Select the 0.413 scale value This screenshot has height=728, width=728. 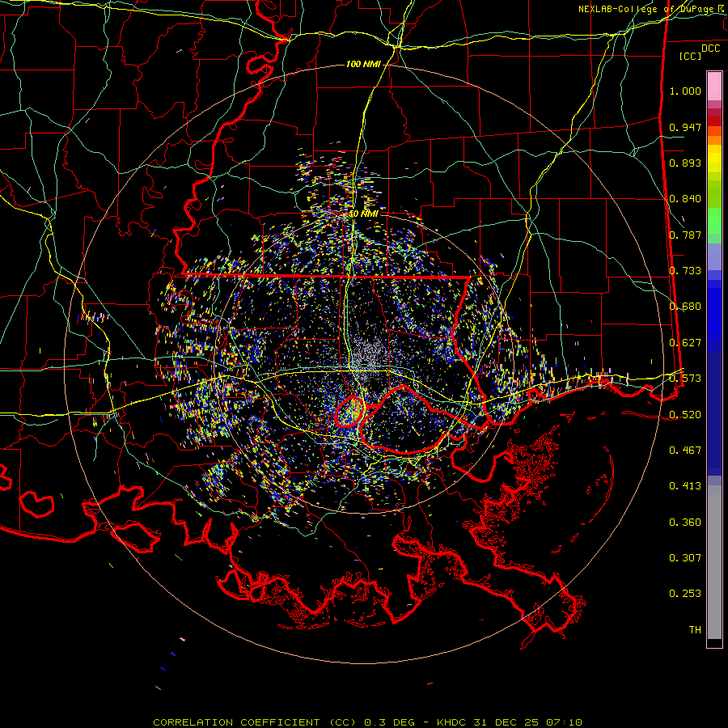coord(685,486)
